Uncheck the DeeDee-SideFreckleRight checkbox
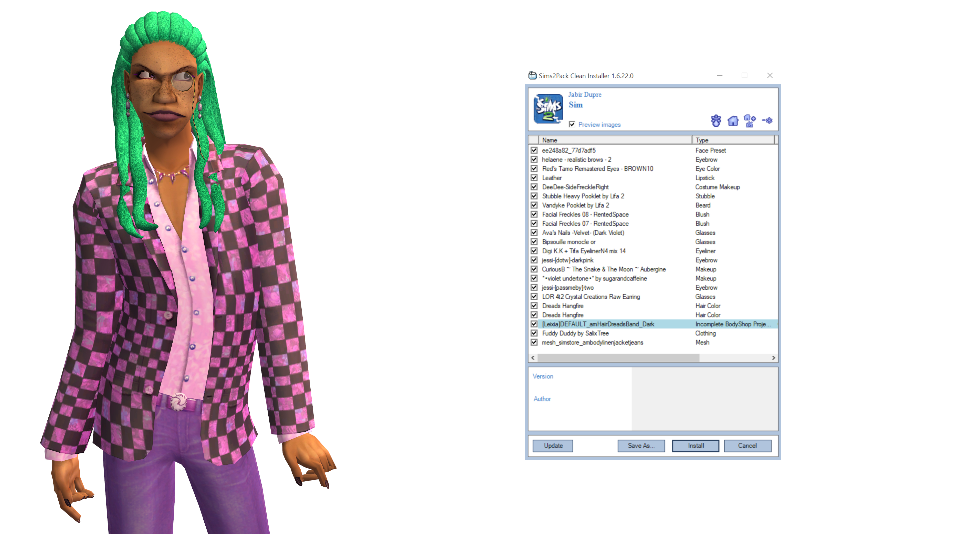 click(x=534, y=187)
